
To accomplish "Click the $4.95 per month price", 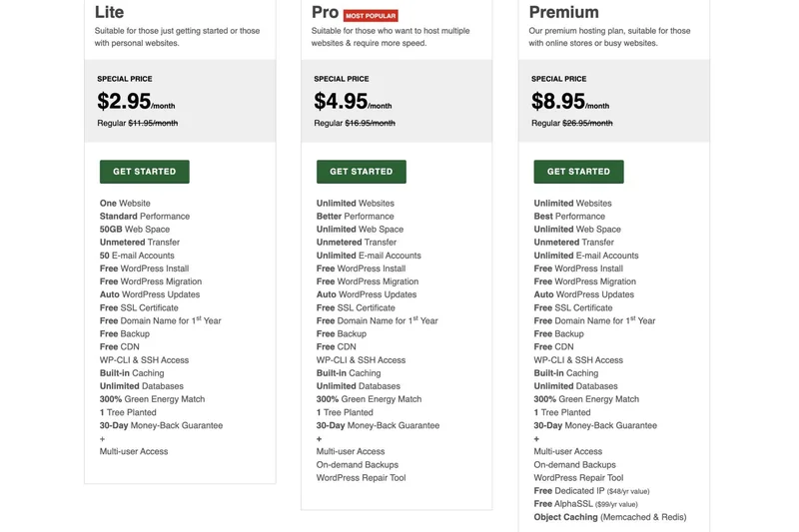I will tap(352, 102).
